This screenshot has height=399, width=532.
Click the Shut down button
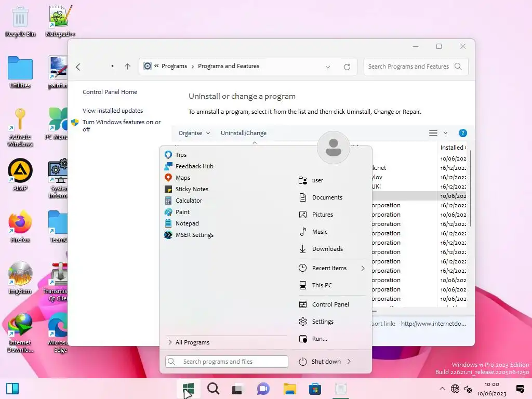coord(320,362)
